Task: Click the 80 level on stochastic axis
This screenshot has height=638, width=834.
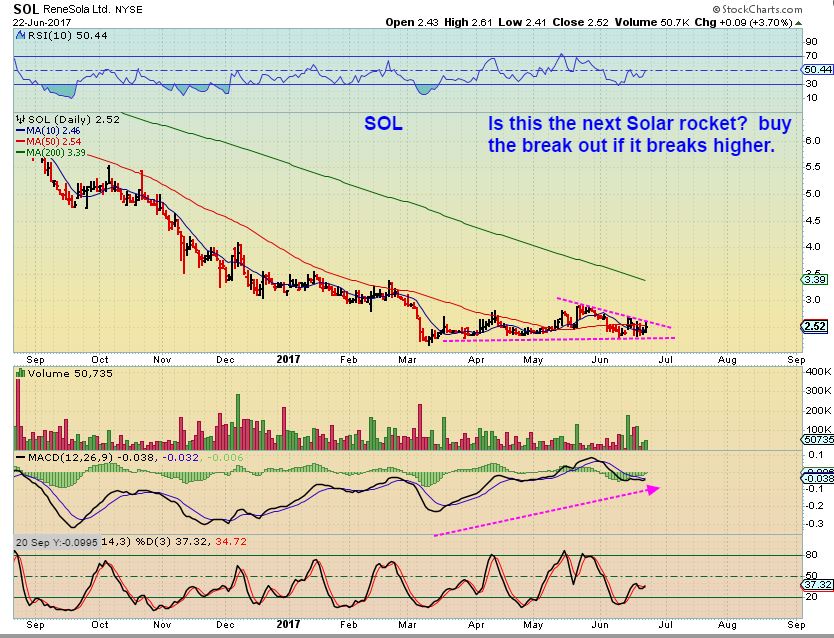Action: point(812,555)
